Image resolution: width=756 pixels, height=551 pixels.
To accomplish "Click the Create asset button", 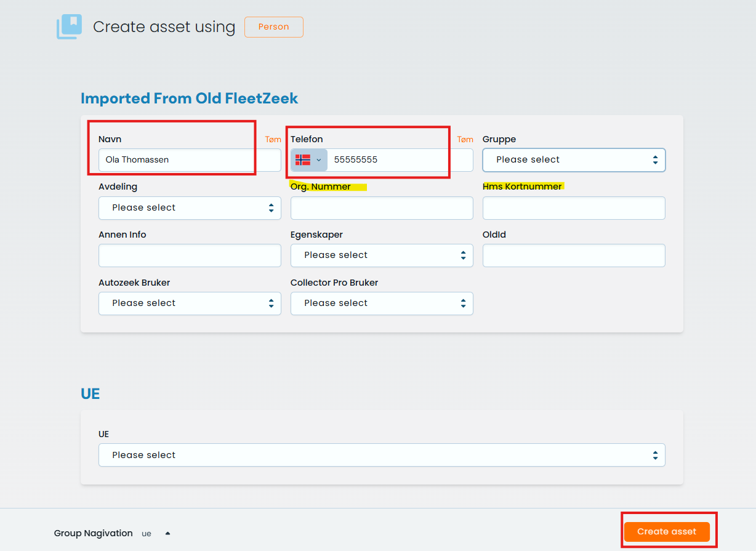I will click(x=666, y=532).
